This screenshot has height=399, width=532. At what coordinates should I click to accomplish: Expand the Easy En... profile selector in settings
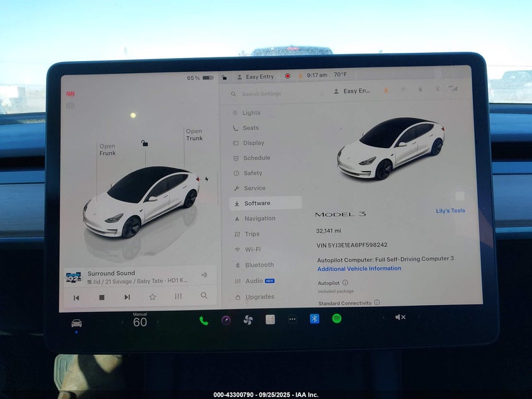[353, 91]
